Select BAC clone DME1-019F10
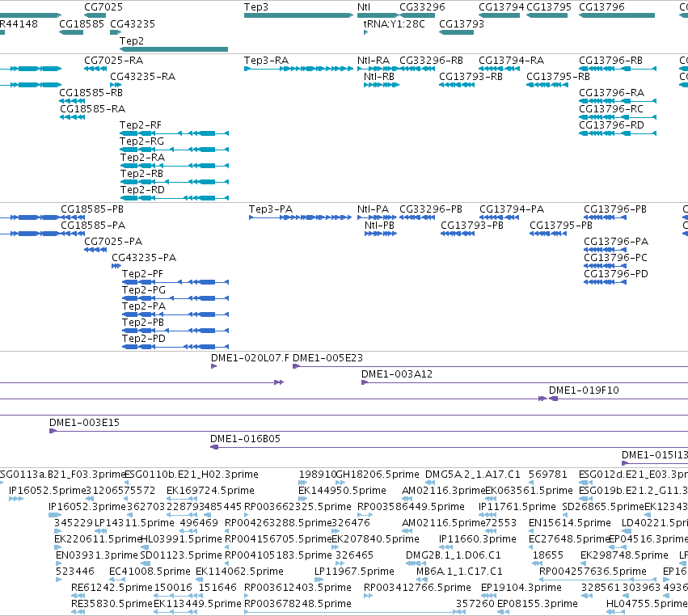Viewport: 688px width, 616px height. tap(584, 390)
